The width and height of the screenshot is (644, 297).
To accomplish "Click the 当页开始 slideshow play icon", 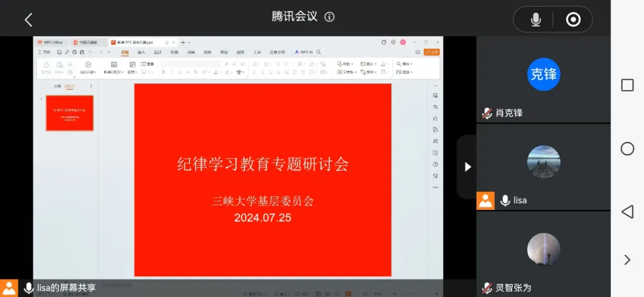I will coord(88,64).
